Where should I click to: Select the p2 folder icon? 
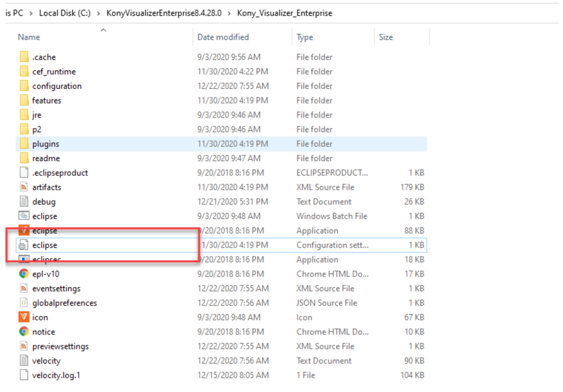tap(24, 129)
